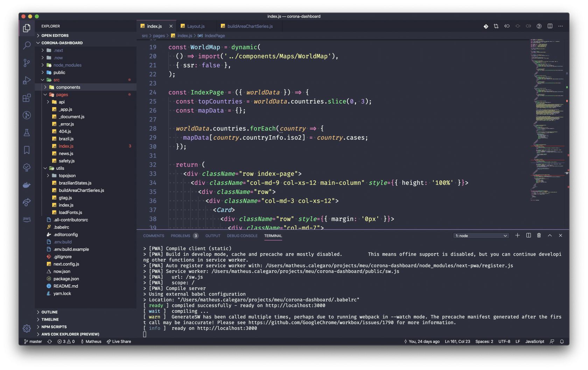The width and height of the screenshot is (588, 370).
Task: Click the split editor right icon
Action: point(550,26)
